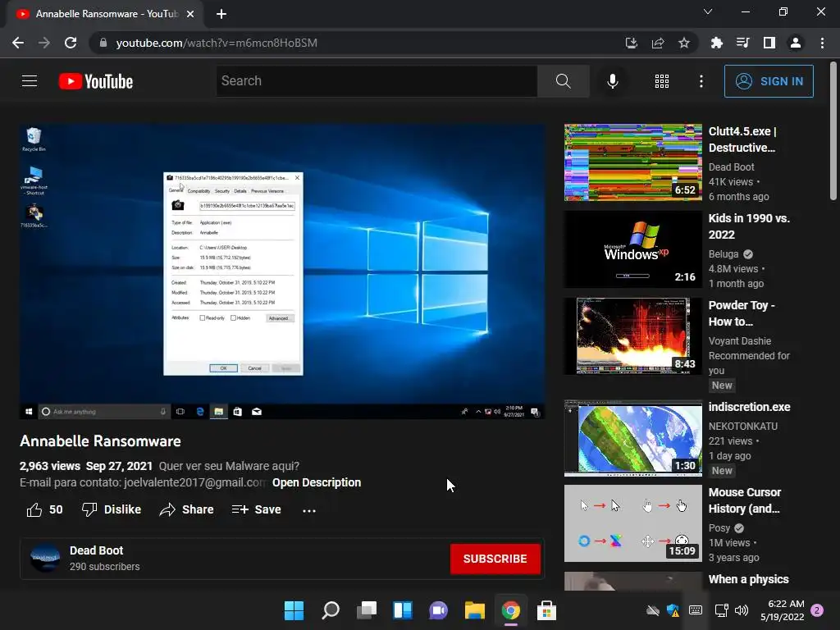The width and height of the screenshot is (840, 630).
Task: Open YouTube settings three-dot menu
Action: point(701,81)
